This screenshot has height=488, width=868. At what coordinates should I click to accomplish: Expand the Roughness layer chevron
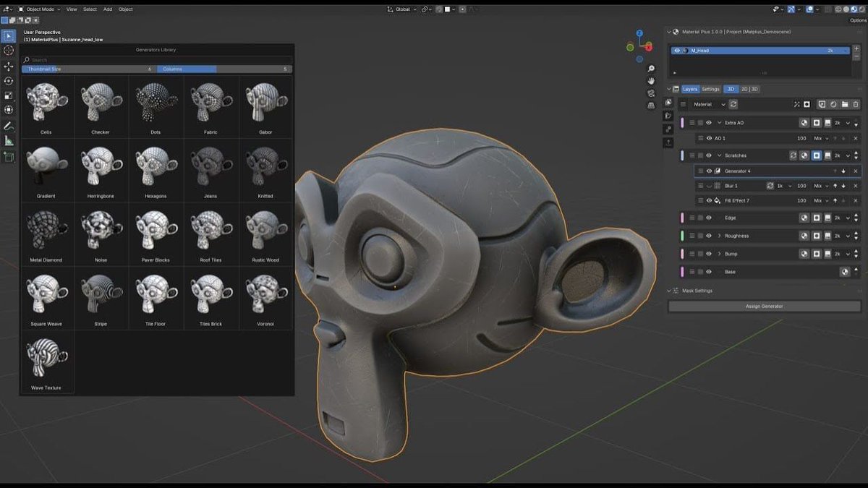[719, 236]
